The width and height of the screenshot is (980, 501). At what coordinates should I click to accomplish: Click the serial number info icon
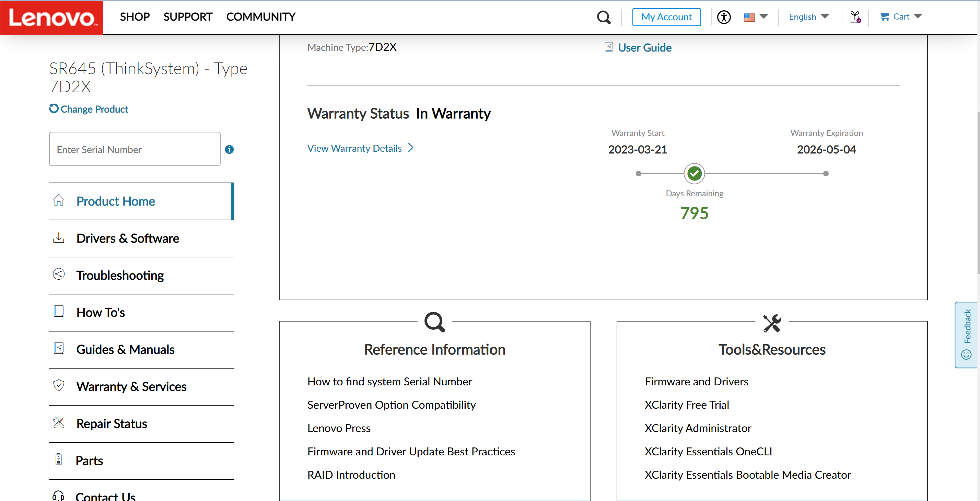coord(229,150)
